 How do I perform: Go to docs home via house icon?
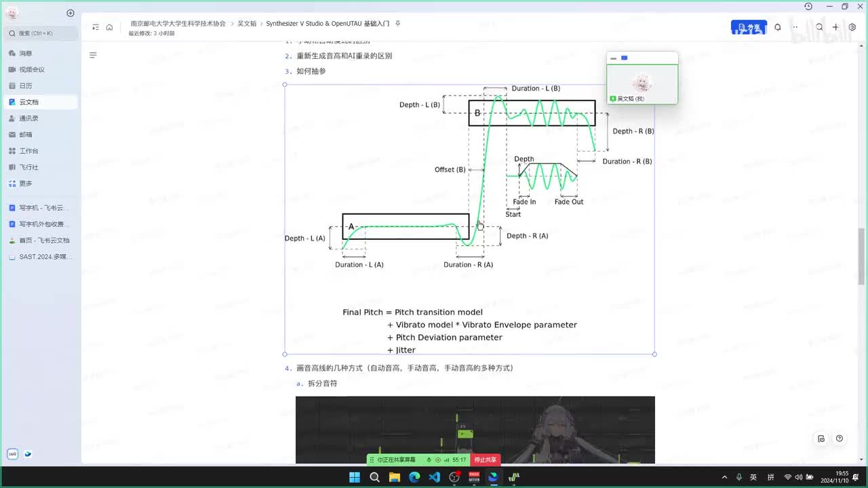tap(109, 27)
